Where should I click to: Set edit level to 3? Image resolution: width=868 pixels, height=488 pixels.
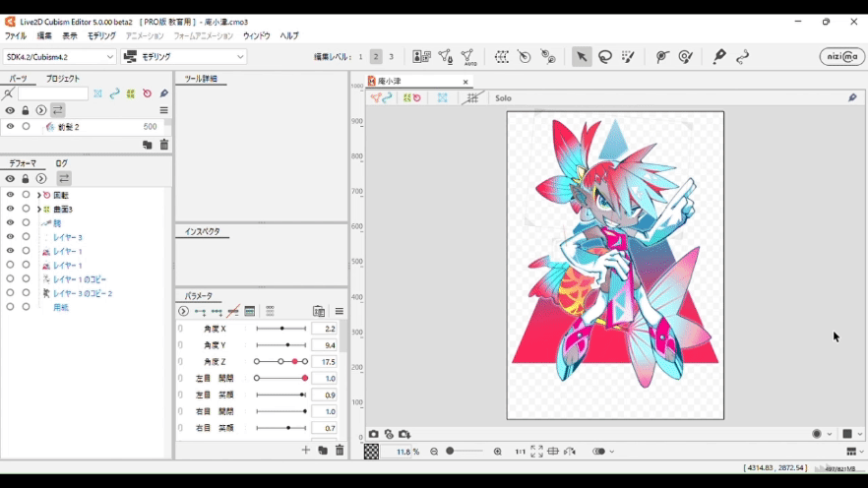point(391,56)
